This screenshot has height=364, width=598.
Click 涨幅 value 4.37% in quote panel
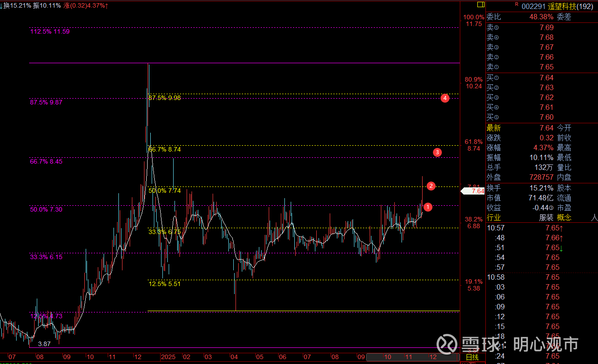point(543,148)
